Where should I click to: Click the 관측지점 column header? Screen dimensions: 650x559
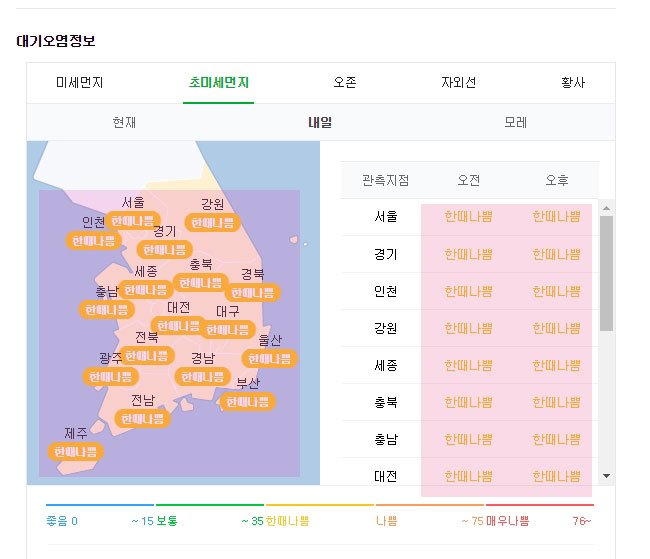pos(386,180)
